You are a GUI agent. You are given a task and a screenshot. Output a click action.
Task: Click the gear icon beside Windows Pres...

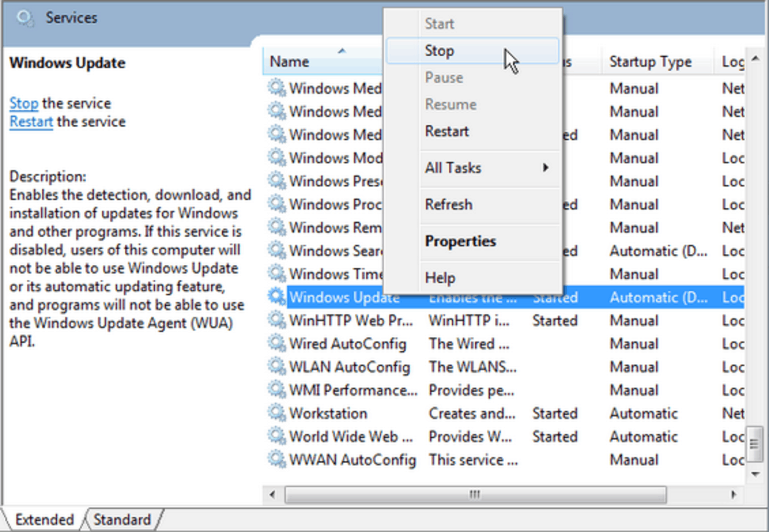click(x=277, y=181)
